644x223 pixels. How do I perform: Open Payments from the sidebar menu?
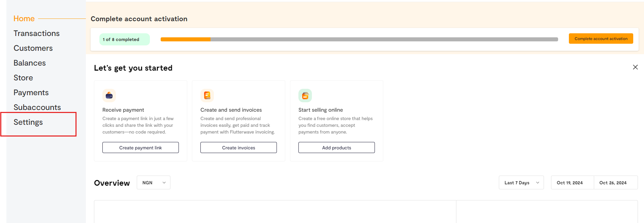pyautogui.click(x=31, y=92)
